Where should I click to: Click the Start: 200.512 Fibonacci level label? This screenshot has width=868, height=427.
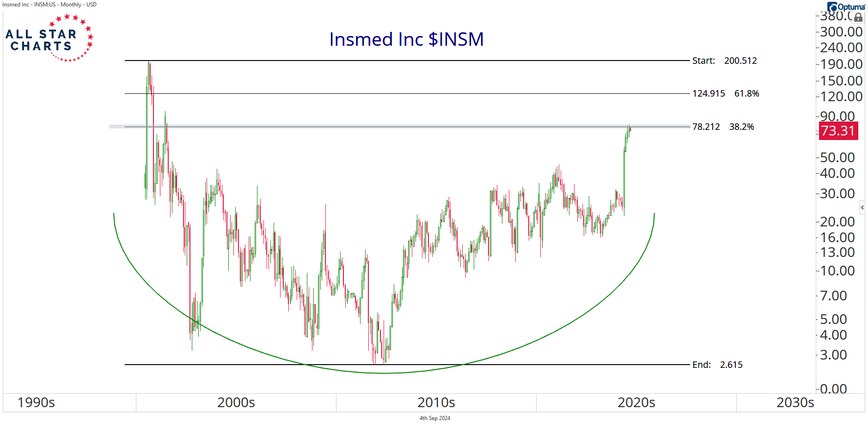point(724,61)
